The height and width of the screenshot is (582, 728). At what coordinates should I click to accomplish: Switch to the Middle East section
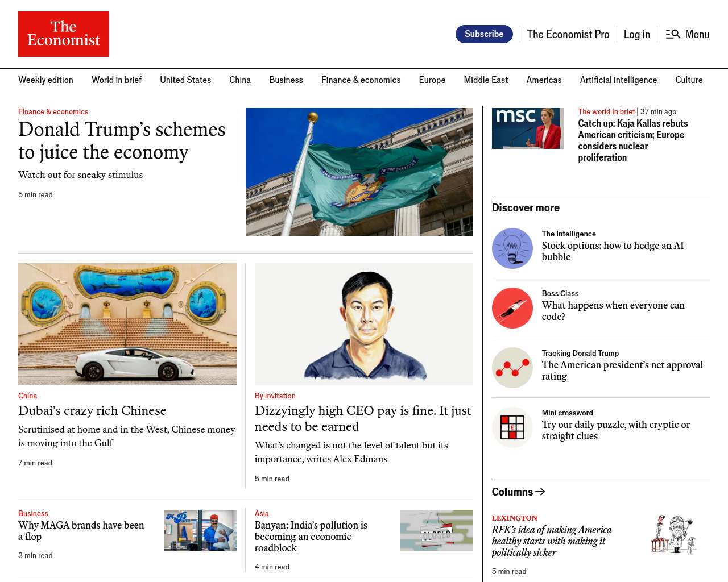486,80
